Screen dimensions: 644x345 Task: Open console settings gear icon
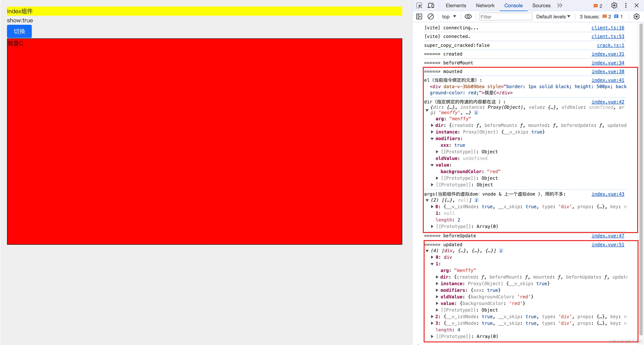pos(636,16)
